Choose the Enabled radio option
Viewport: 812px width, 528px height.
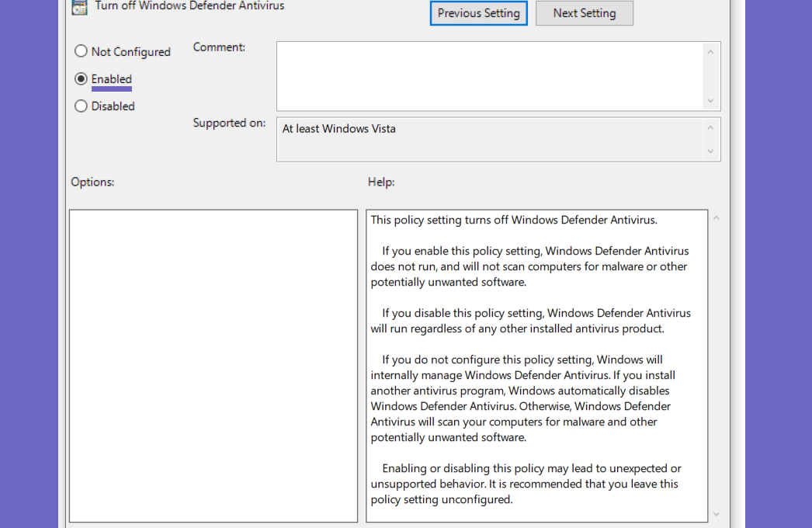click(81, 78)
